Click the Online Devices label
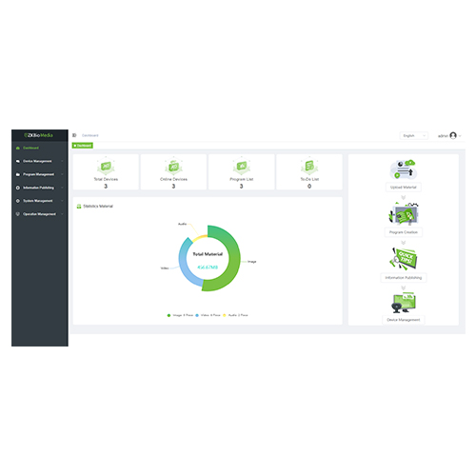The image size is (476, 476). pyautogui.click(x=173, y=179)
